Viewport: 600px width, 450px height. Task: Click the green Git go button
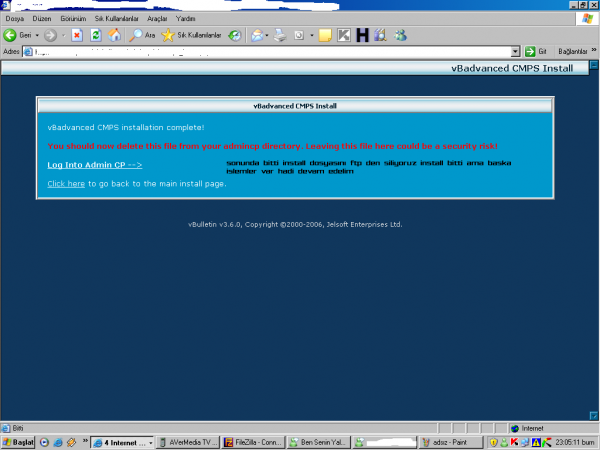[536, 52]
